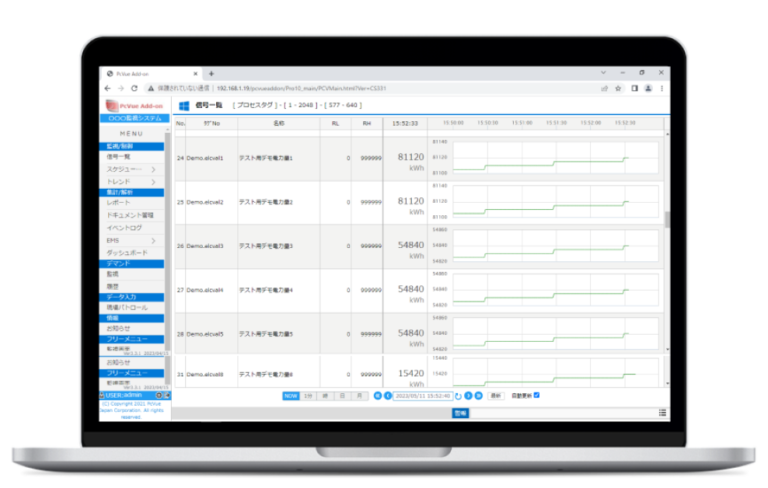Open レポート from the side menu

pyautogui.click(x=118, y=203)
